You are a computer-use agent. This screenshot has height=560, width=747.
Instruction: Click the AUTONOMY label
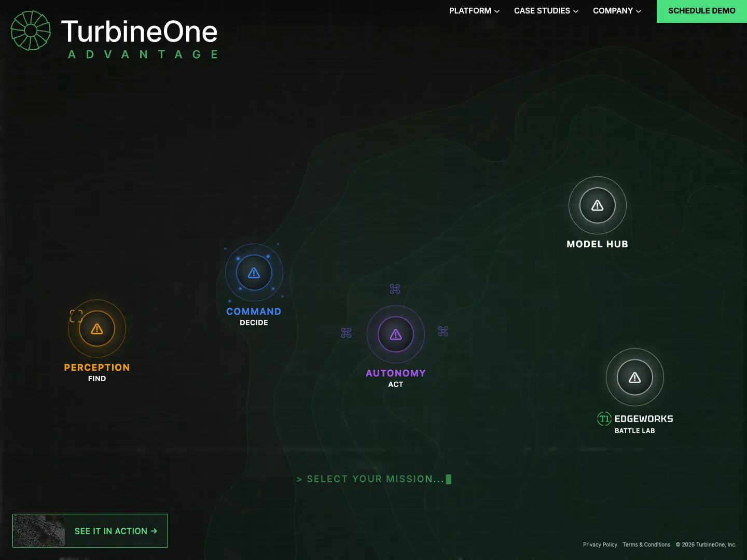(396, 373)
